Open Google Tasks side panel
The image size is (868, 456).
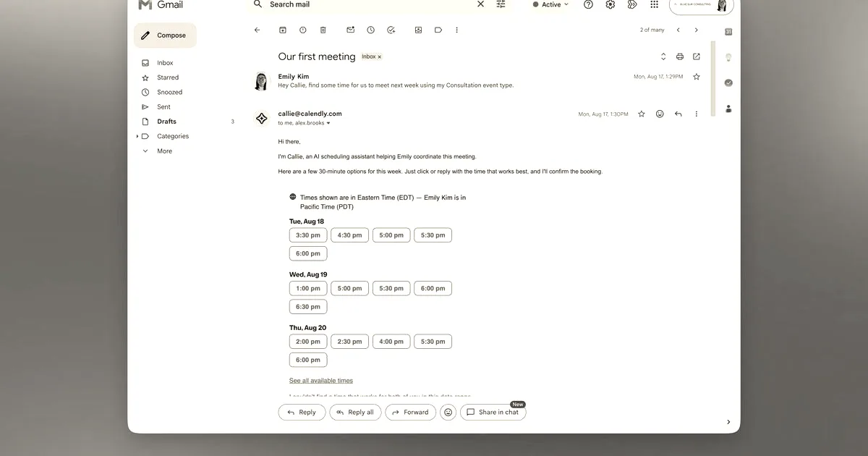click(728, 83)
